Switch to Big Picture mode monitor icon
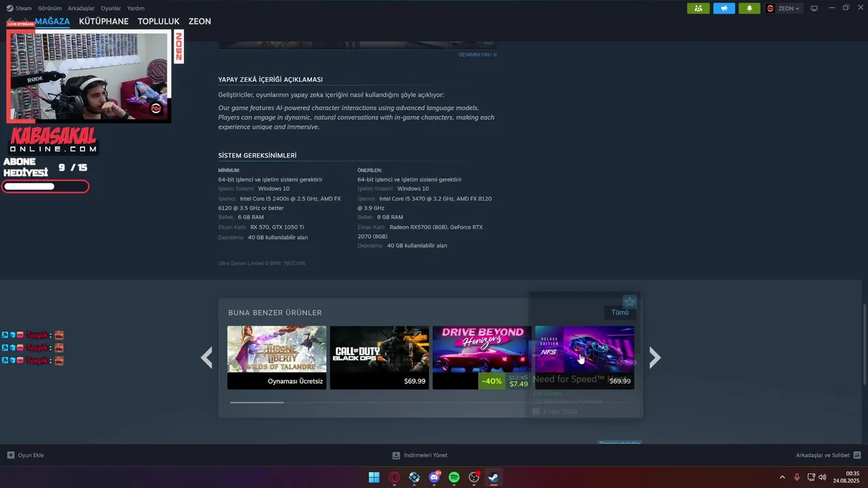This screenshot has width=868, height=488. [x=814, y=8]
